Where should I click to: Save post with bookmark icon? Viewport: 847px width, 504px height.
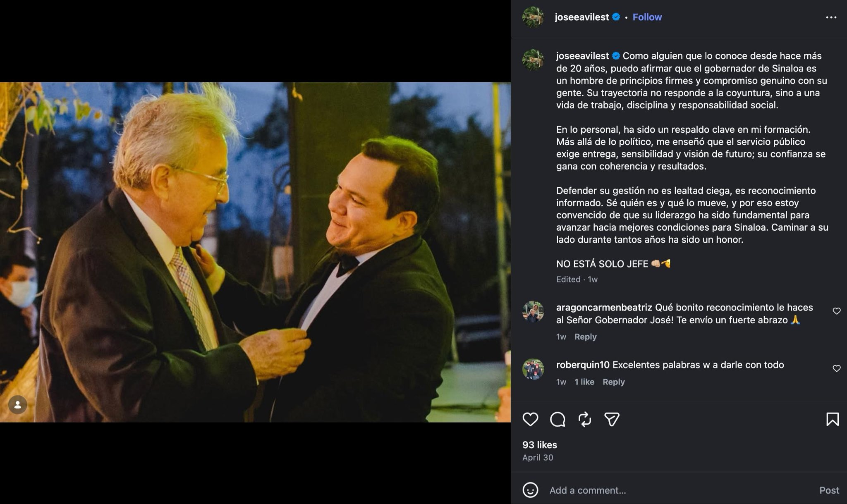(x=833, y=419)
